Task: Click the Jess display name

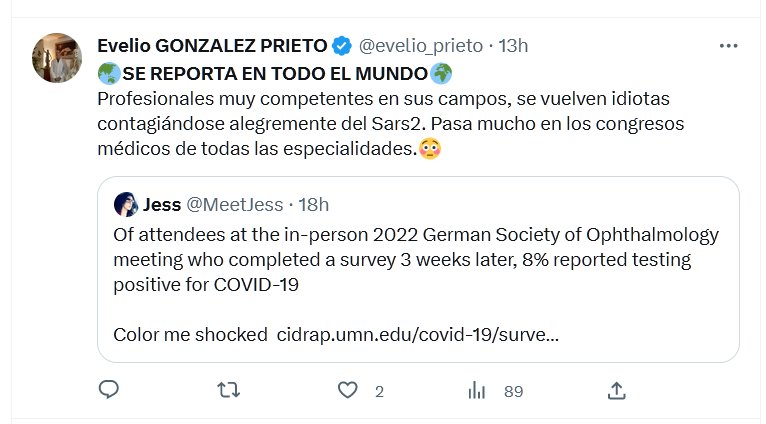Action: tap(162, 205)
